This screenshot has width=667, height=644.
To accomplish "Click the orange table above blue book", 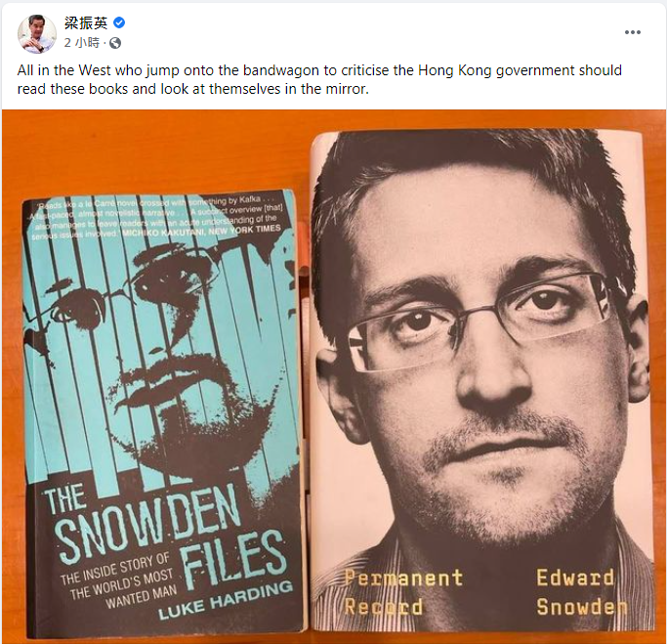I will (157, 151).
